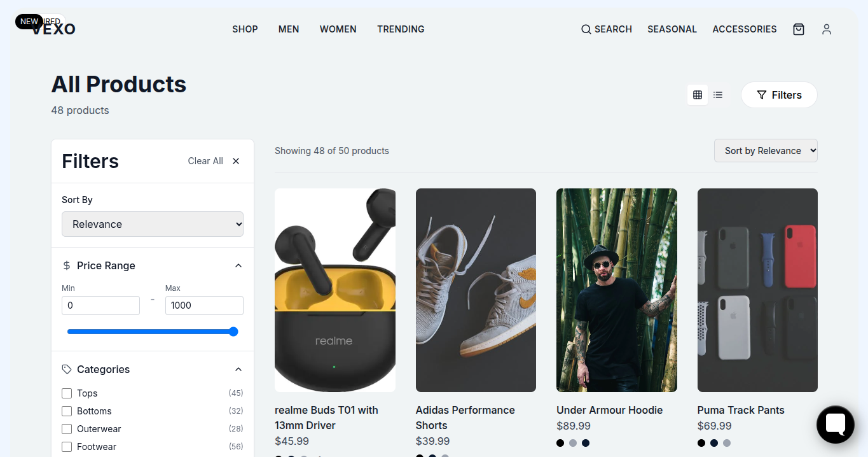Image resolution: width=868 pixels, height=457 pixels.
Task: Click the Max price input field
Action: point(204,306)
